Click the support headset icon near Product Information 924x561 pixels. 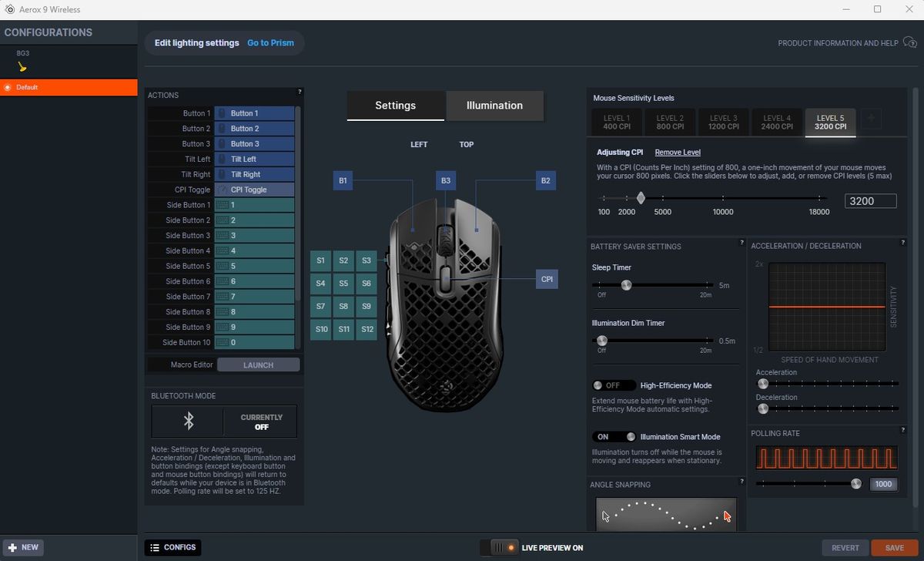[x=910, y=43]
